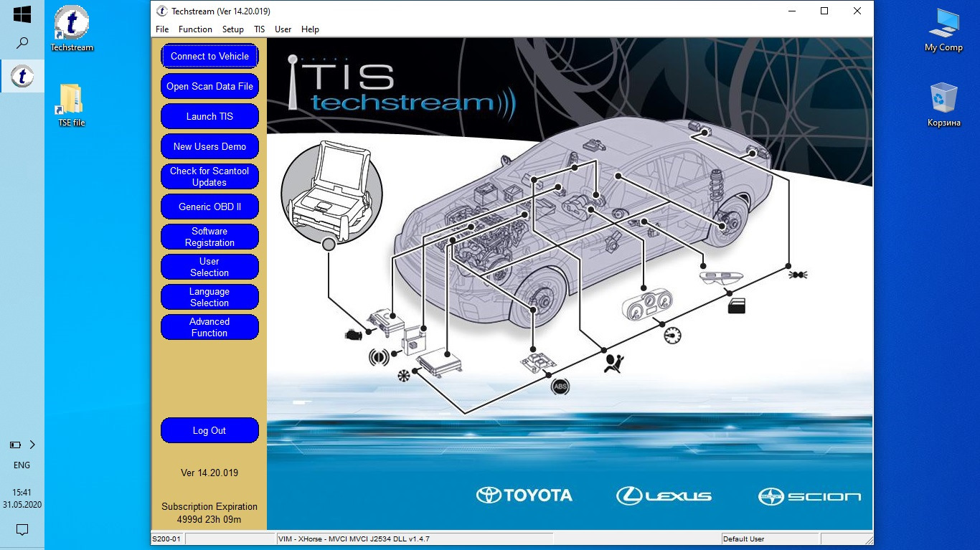This screenshot has height=550, width=980.
Task: Log Out of Techstream
Action: point(209,430)
